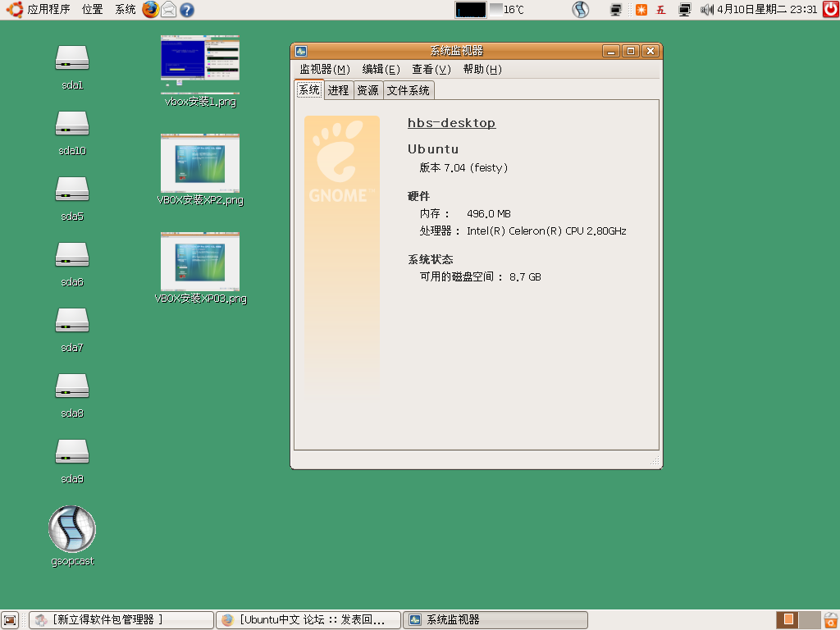Click the orange update notifier tray icon
This screenshot has height=630, width=840.
coord(641,10)
